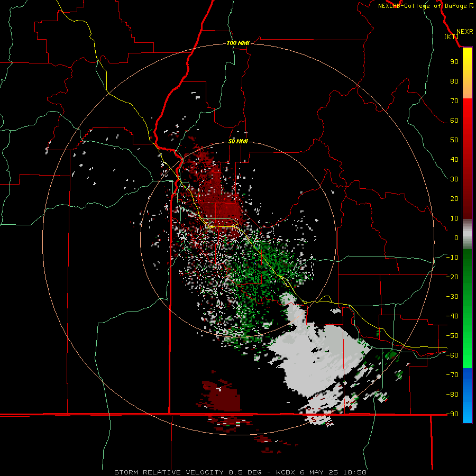
Task: Click the -70 value on velocity scale
Action: click(x=452, y=374)
